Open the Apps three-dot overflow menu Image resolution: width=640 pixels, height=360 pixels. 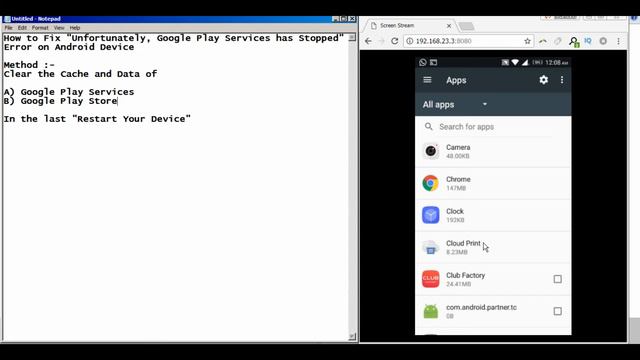(x=562, y=80)
